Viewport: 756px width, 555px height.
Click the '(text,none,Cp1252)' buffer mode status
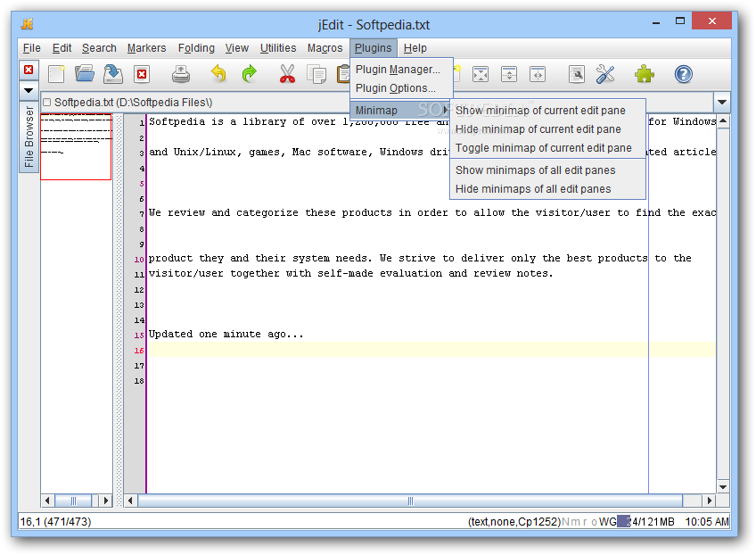(514, 522)
